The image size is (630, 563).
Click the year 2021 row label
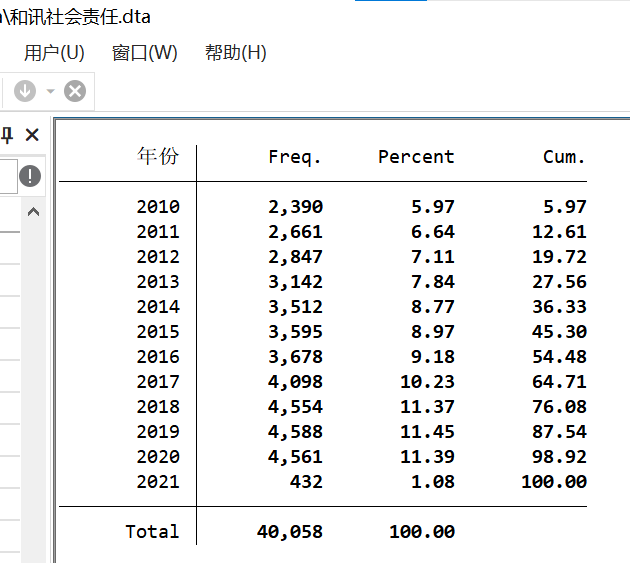158,481
